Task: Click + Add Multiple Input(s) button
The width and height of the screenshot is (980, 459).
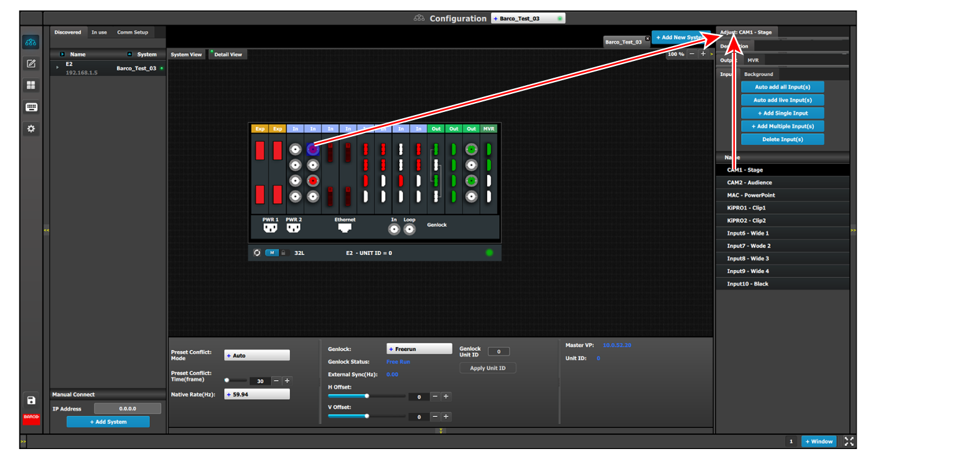Action: click(783, 126)
